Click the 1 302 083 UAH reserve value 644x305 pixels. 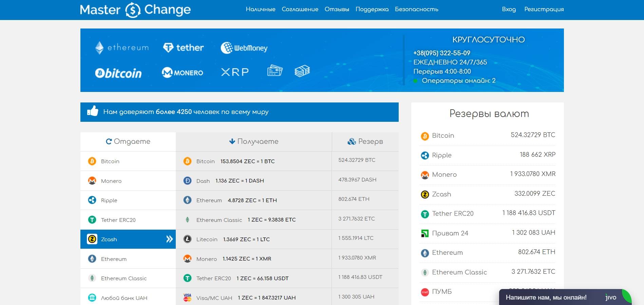click(x=533, y=233)
